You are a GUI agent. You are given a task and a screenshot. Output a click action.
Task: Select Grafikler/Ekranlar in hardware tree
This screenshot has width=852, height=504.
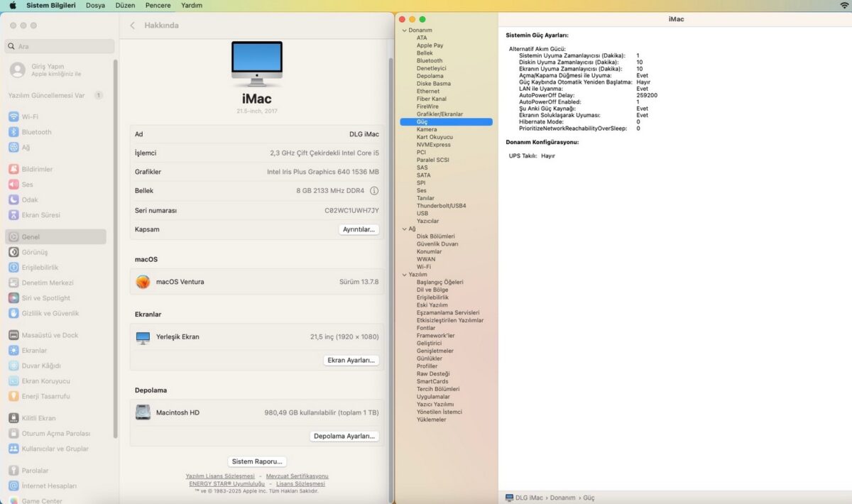439,114
